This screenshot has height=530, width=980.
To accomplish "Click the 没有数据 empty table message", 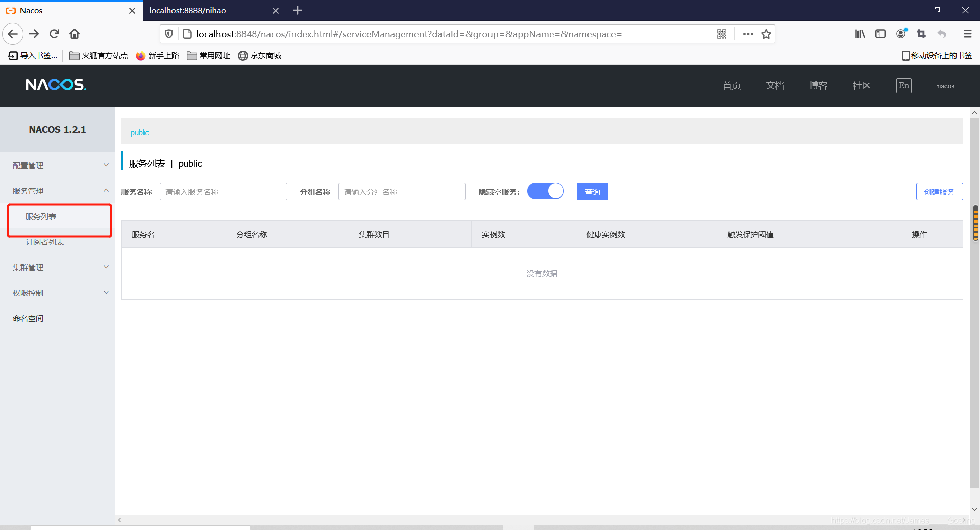I will pos(542,274).
